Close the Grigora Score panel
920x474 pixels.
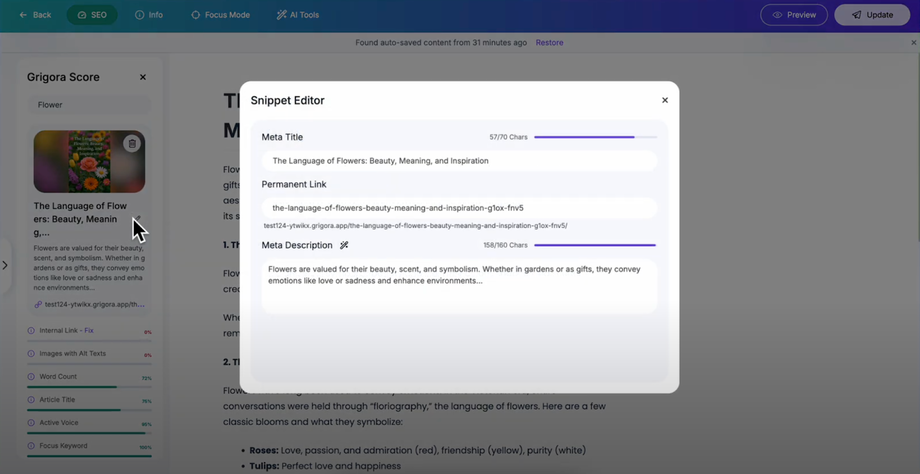[143, 77]
